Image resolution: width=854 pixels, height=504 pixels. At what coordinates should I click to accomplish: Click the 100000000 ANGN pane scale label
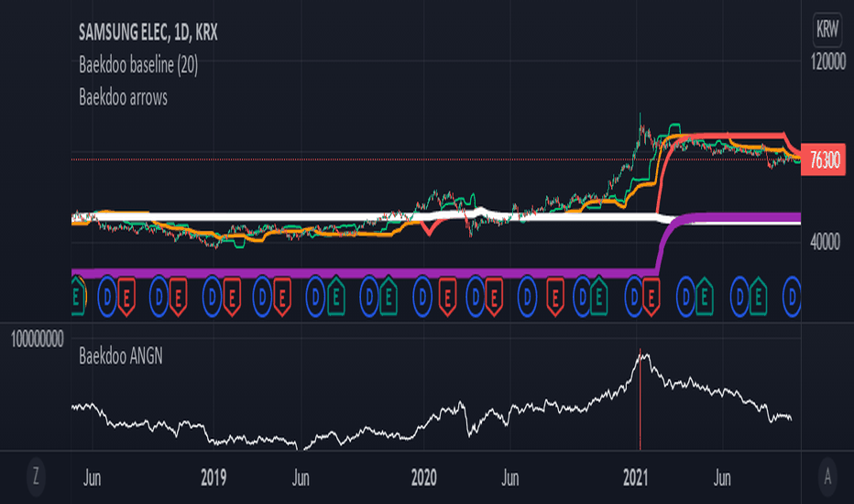point(37,339)
